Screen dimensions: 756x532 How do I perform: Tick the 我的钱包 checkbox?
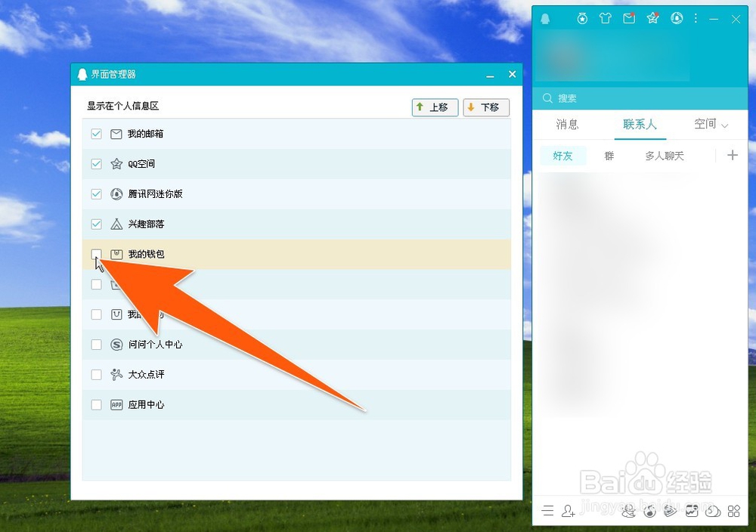coord(97,254)
